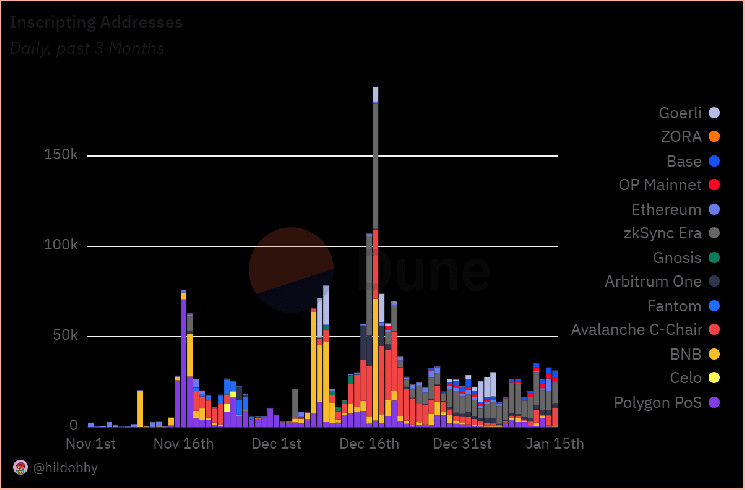This screenshot has width=745, height=490.
Task: Toggle the Arbitrum One series label
Action: coord(653,281)
